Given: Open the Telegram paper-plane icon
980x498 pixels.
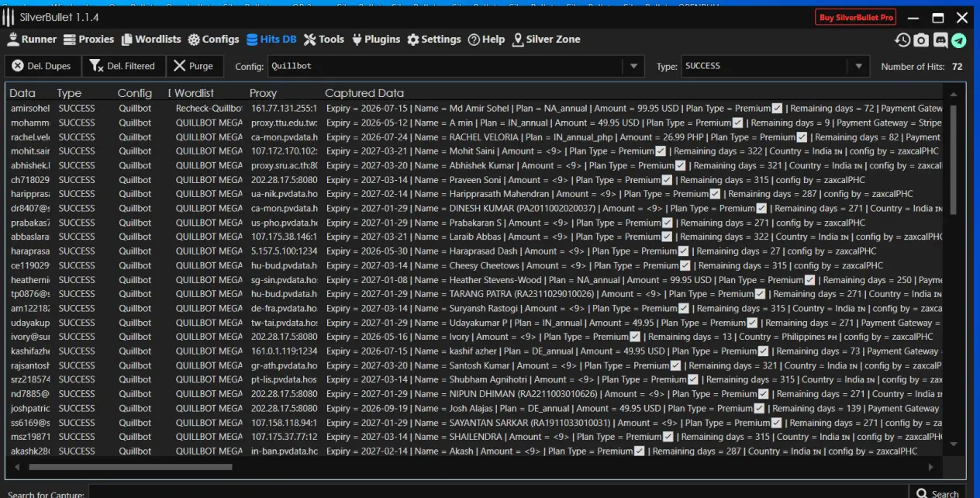Looking at the screenshot, I should tap(960, 40).
